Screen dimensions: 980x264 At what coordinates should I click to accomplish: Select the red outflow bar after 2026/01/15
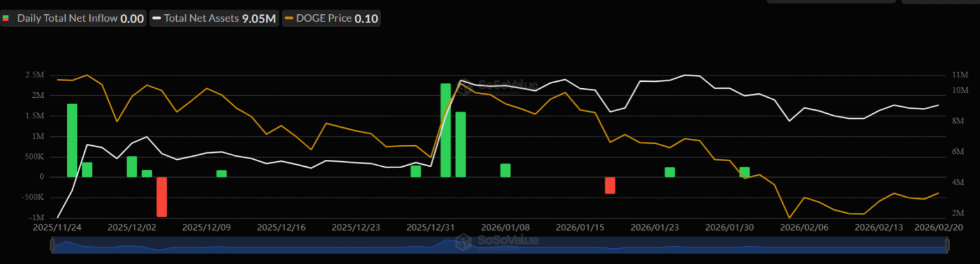610,185
